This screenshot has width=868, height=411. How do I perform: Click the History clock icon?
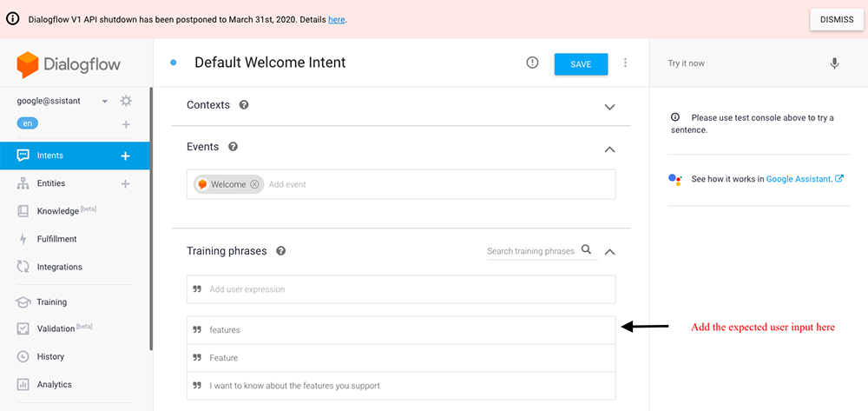tap(23, 356)
